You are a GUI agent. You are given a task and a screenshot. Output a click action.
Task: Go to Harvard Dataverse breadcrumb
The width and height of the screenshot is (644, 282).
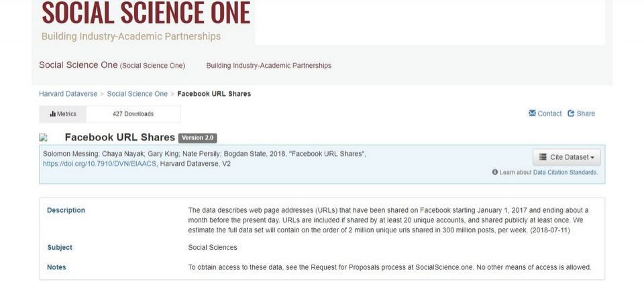coord(68,94)
